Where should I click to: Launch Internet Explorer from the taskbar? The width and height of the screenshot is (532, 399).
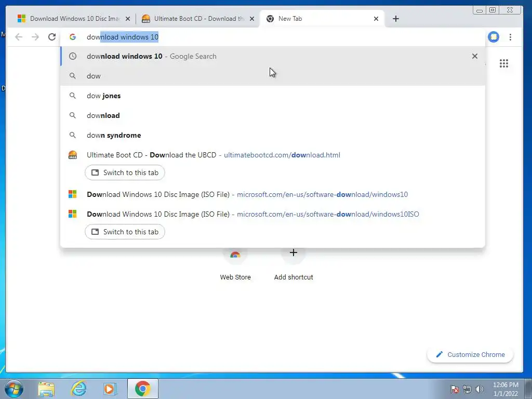[79, 389]
